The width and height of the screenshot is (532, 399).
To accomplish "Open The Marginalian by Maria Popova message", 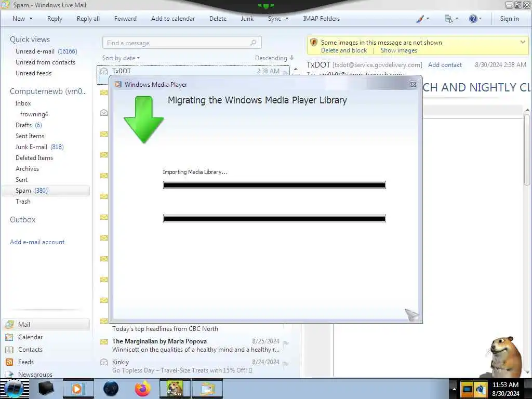I will click(x=193, y=345).
